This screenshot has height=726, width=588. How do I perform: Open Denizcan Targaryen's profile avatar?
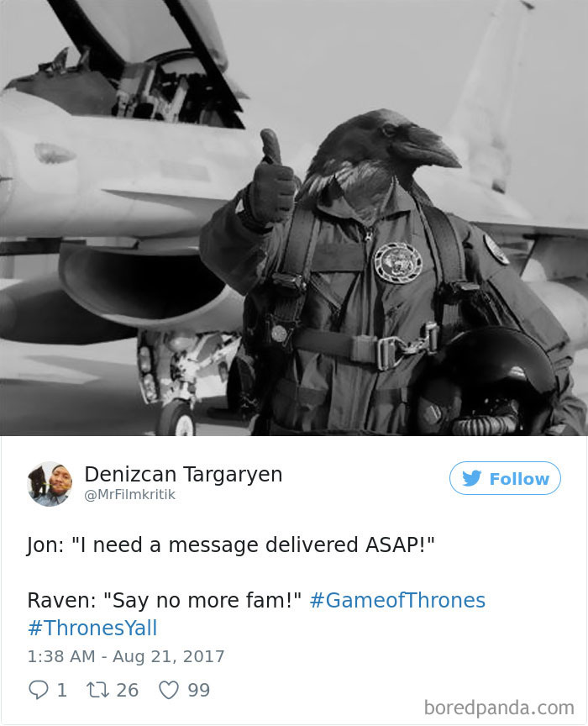(50, 484)
